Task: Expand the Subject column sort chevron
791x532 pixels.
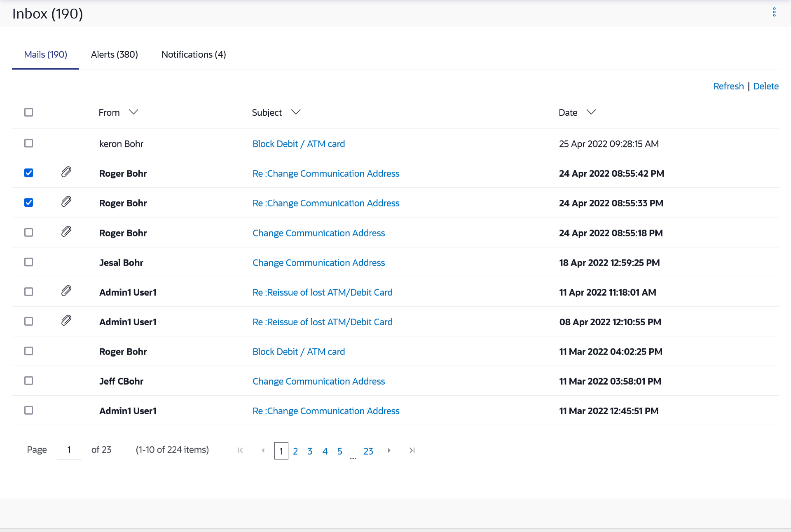Action: point(296,112)
